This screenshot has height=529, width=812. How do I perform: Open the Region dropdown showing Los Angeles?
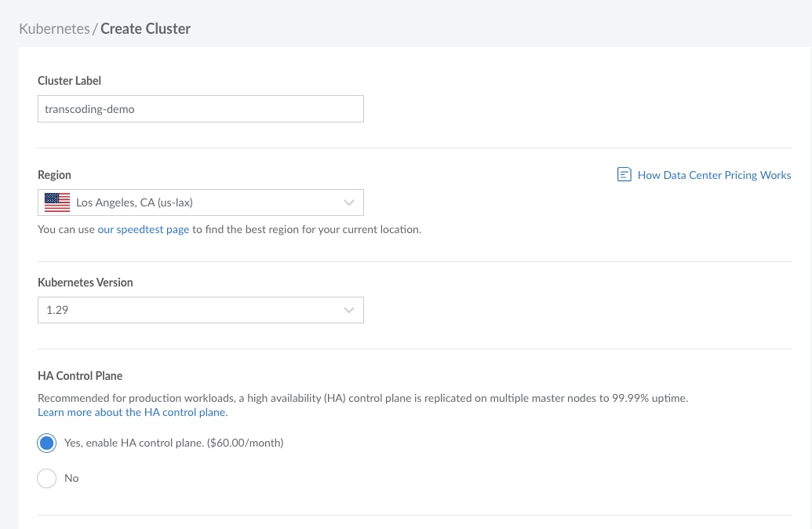pos(200,202)
